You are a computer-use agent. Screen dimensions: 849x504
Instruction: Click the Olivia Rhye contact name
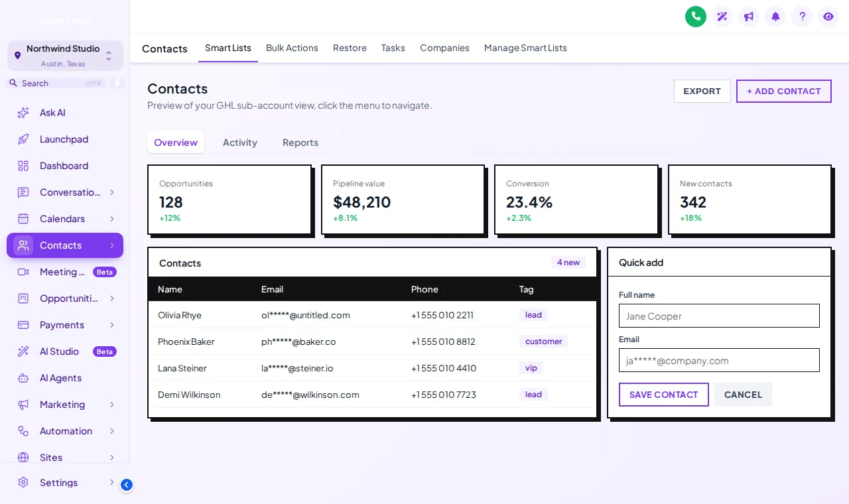180,315
